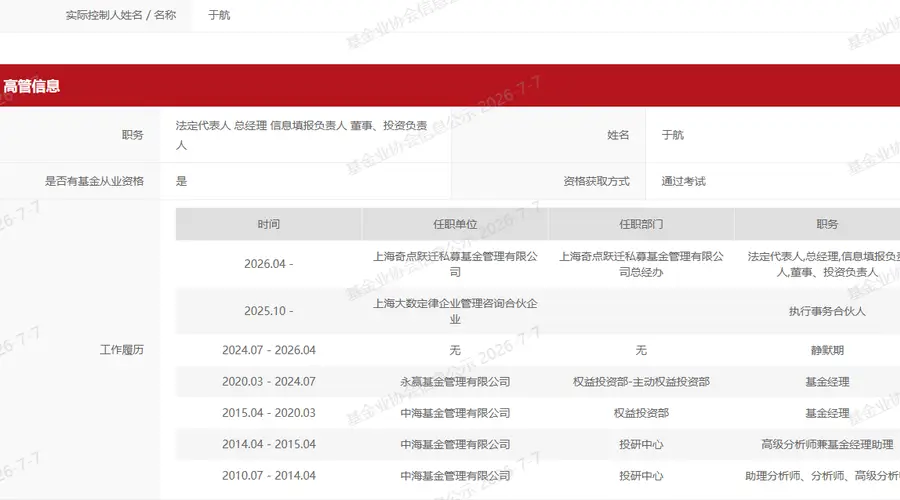Click the 任职单位 column header

455,224
